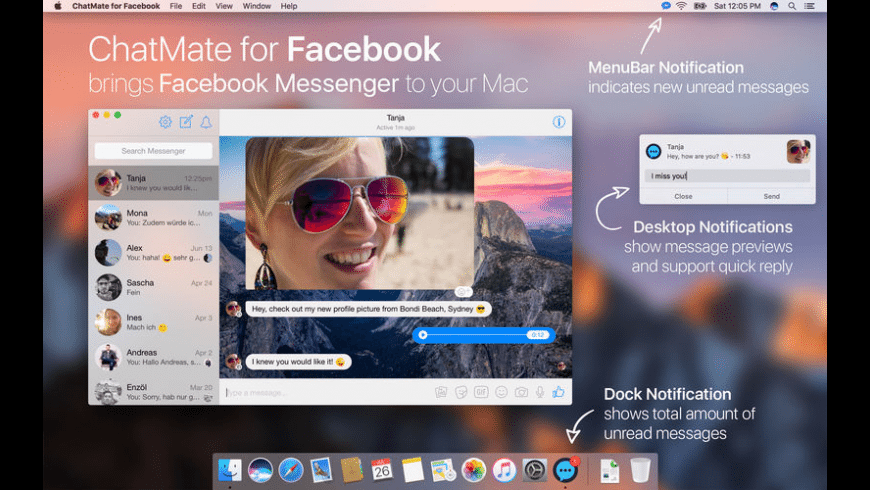Open the Apple menu
The image size is (870, 490).
58,6
